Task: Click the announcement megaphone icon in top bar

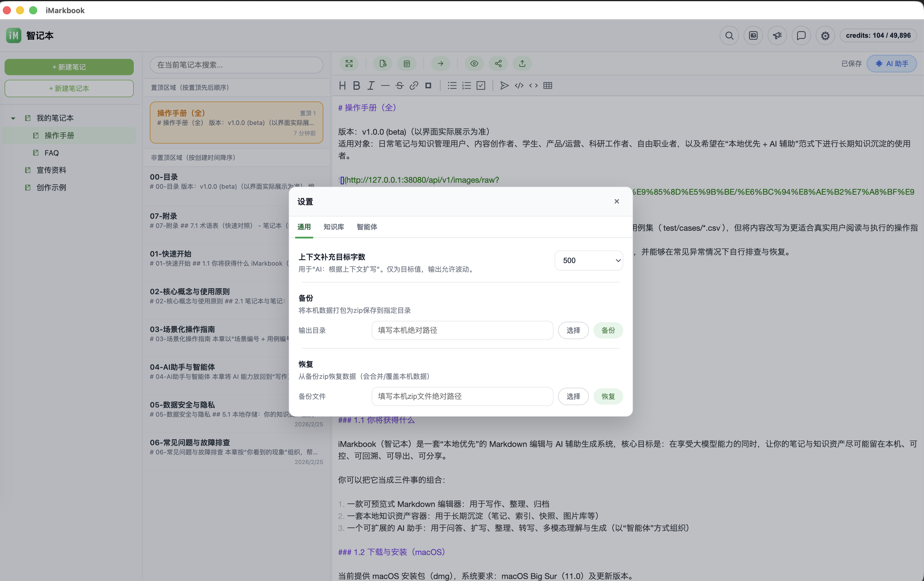Action: pos(777,35)
